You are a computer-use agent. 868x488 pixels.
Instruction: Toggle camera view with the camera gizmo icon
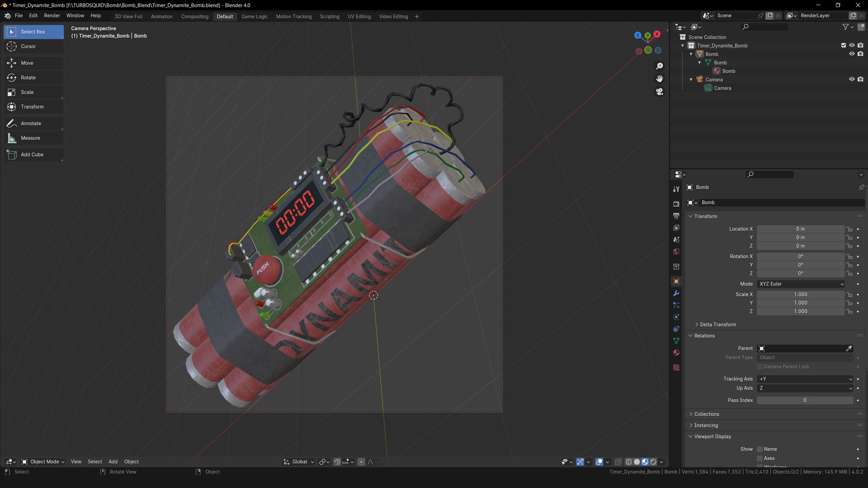(x=660, y=92)
